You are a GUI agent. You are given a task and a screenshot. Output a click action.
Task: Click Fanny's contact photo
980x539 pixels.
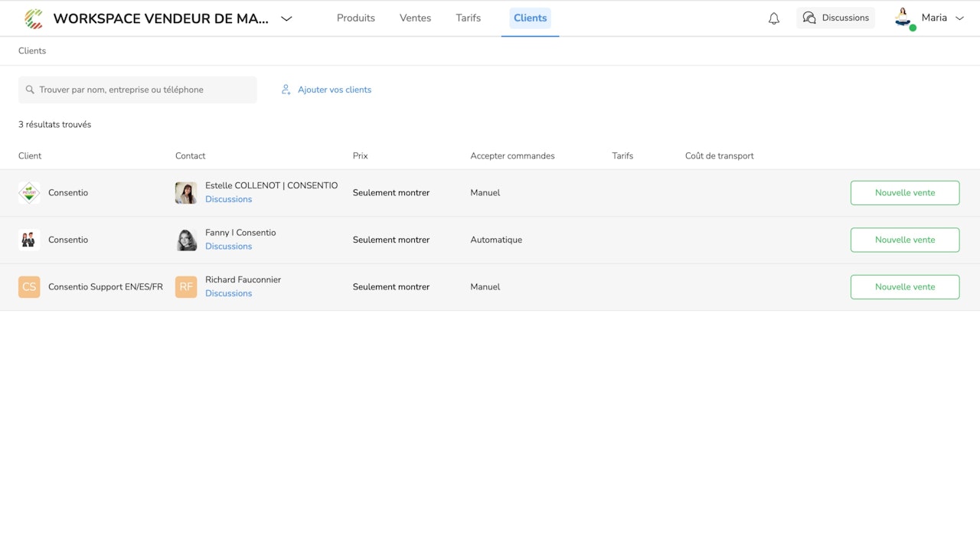tap(186, 240)
